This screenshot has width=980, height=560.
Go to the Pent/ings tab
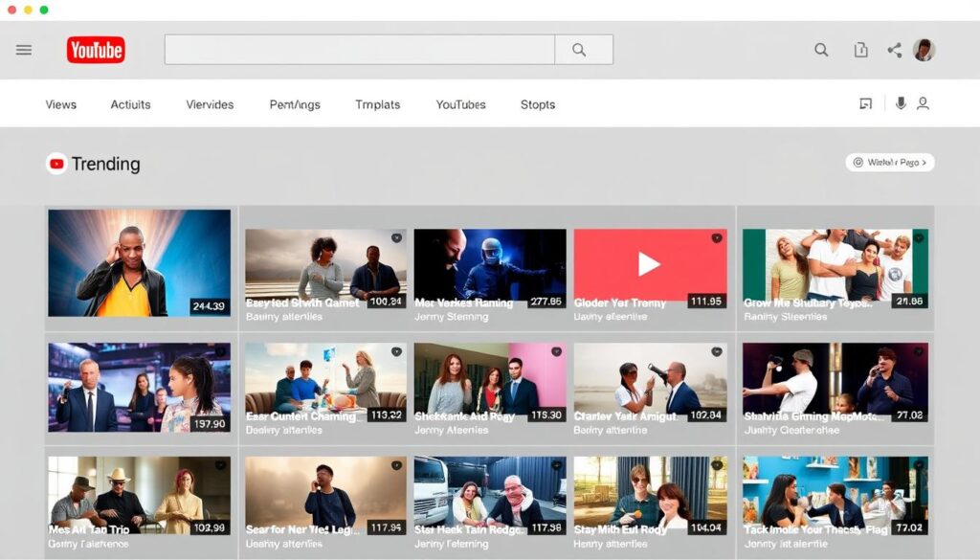click(x=295, y=104)
